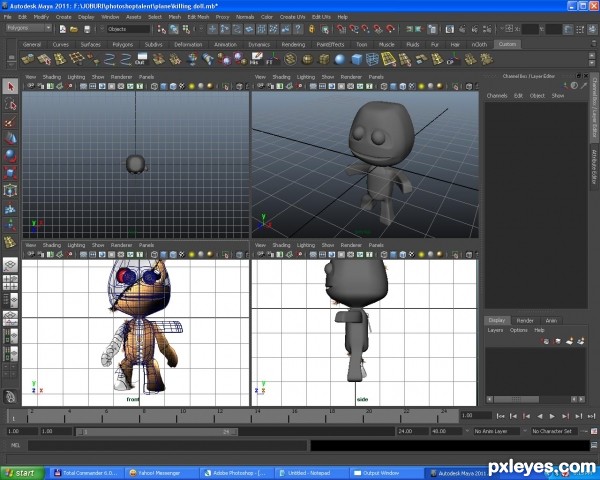
Task: Click the Select by object type icon
Action: click(x=174, y=29)
